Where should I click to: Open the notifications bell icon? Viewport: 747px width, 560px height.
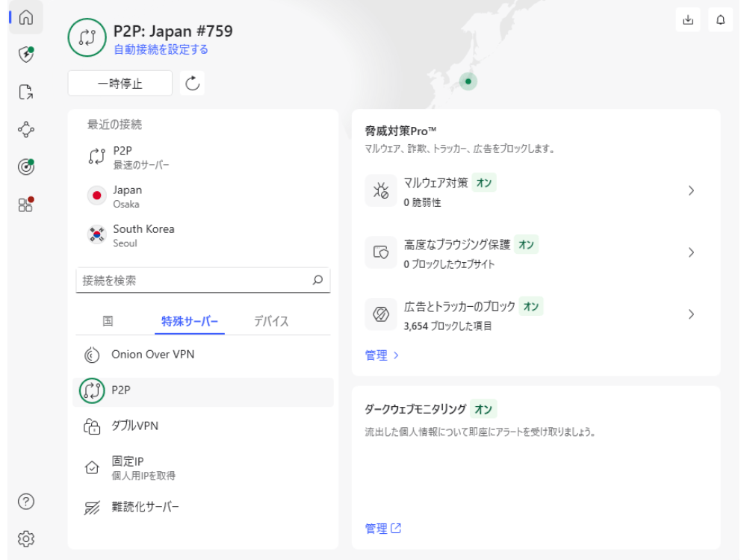[720, 20]
